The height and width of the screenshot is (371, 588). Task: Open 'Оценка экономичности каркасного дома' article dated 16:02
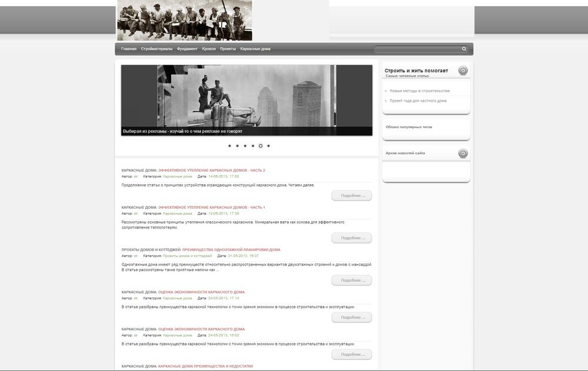click(x=202, y=329)
